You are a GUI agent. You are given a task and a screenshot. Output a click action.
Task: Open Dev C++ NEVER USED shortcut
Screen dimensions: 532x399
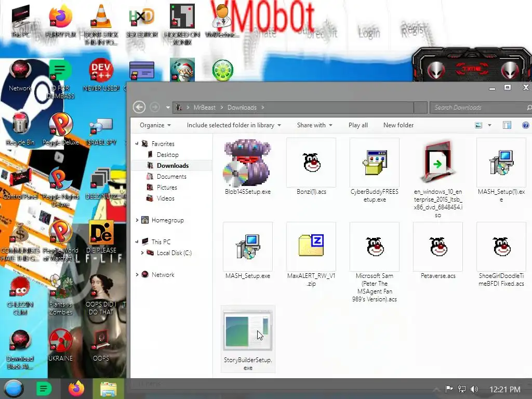pyautogui.click(x=101, y=76)
